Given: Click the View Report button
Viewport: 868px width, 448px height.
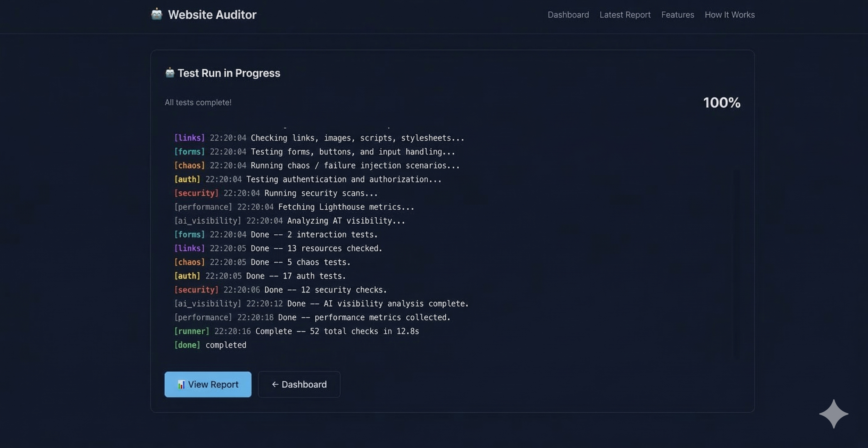Looking at the screenshot, I should click(x=208, y=384).
